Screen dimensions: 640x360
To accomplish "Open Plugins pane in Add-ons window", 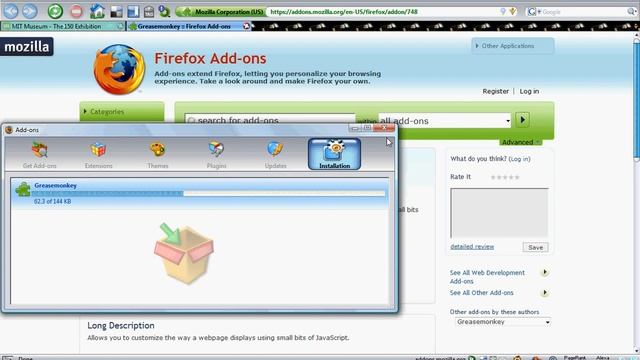I will coord(216,154).
